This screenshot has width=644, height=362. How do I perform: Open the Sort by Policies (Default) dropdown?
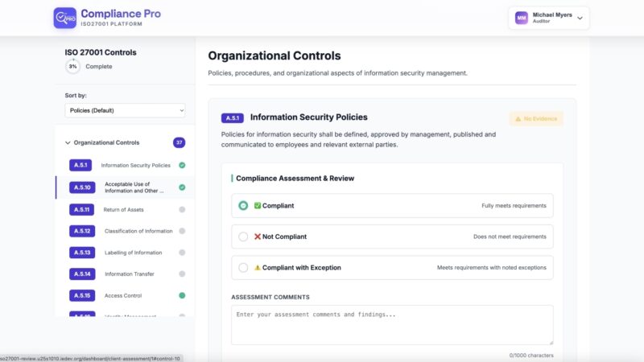[125, 110]
